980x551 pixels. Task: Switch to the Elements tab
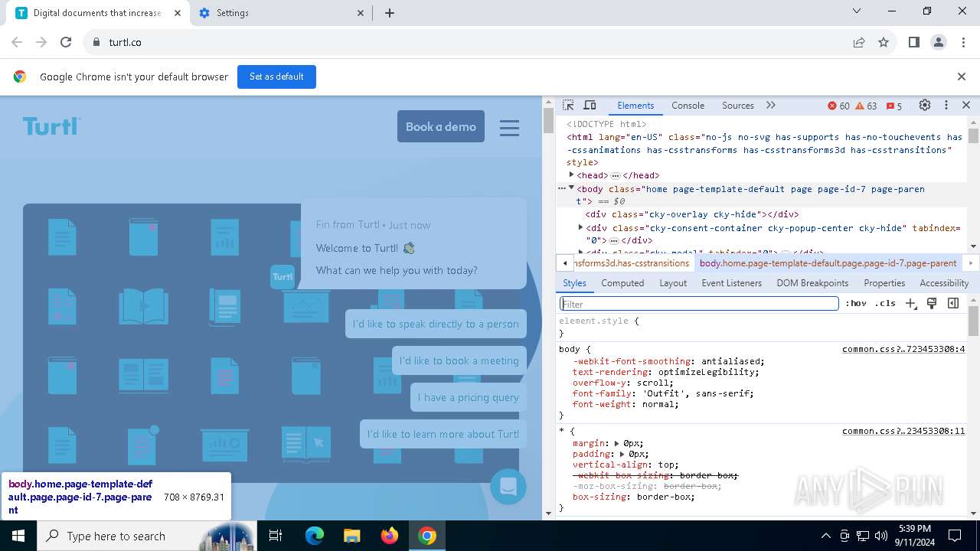tap(635, 106)
